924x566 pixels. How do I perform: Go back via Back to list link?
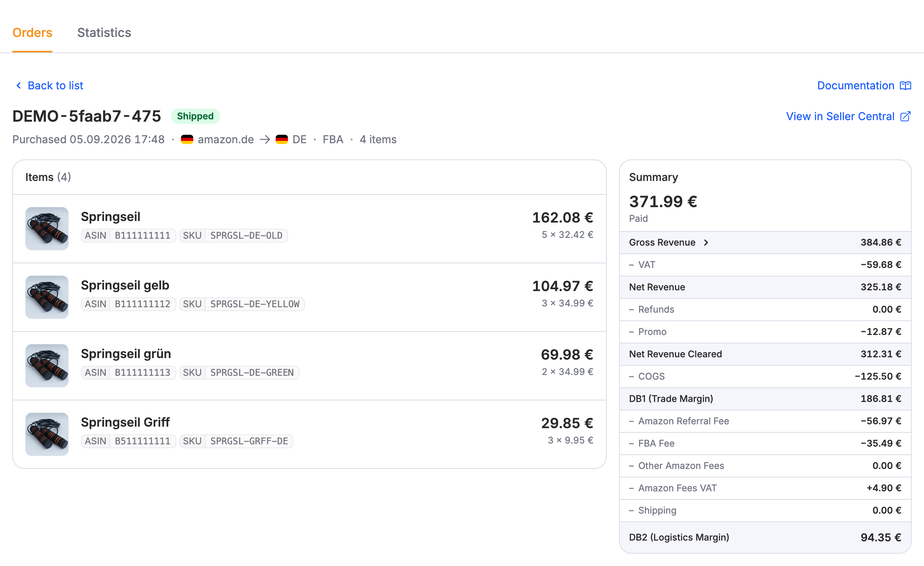tap(49, 85)
